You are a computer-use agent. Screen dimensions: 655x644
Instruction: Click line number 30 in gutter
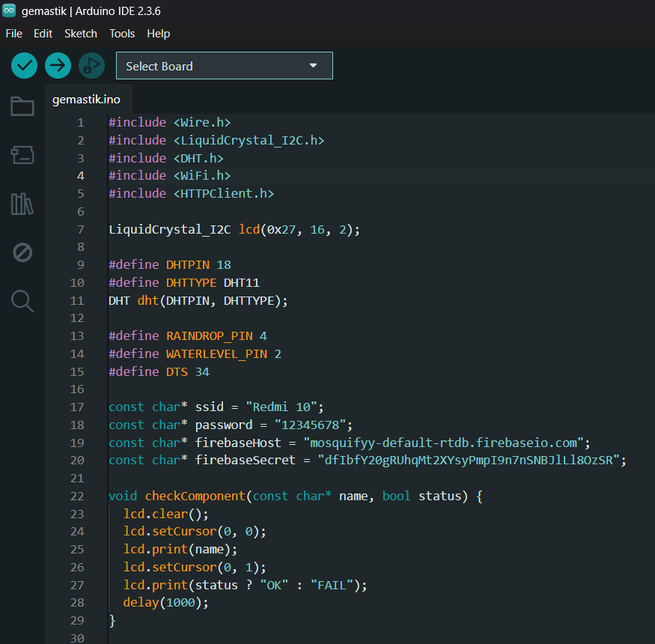coord(77,638)
